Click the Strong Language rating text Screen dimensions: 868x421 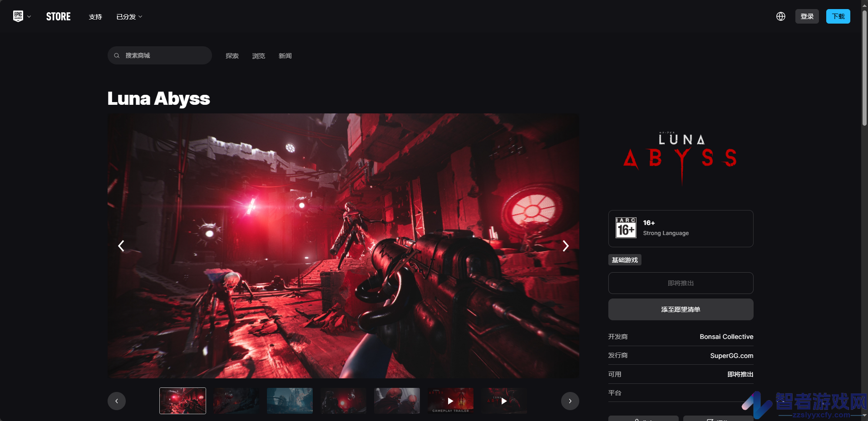coord(666,233)
